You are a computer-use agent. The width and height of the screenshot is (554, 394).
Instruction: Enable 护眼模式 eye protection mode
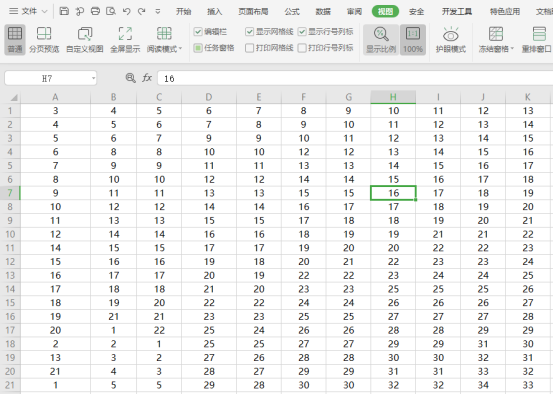pyautogui.click(x=450, y=39)
